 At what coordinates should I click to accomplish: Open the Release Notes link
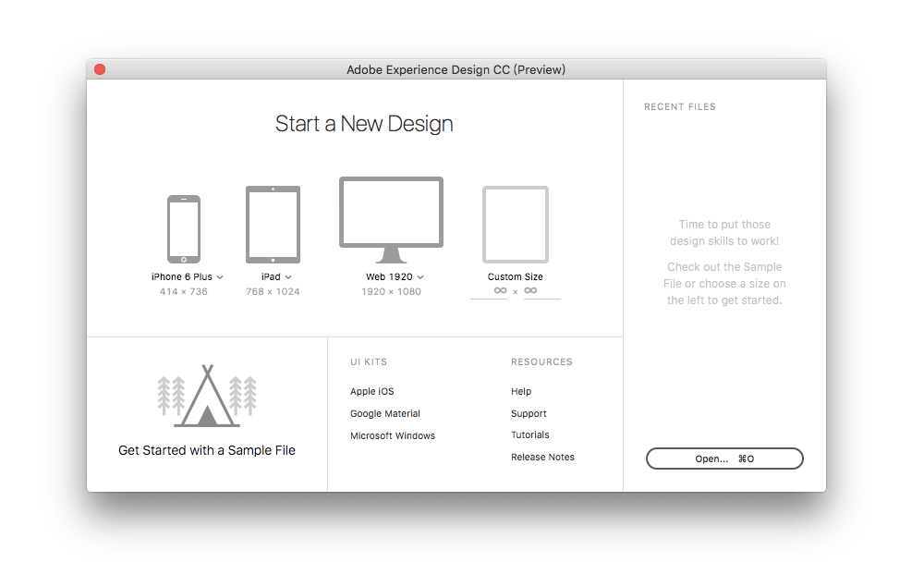(542, 457)
